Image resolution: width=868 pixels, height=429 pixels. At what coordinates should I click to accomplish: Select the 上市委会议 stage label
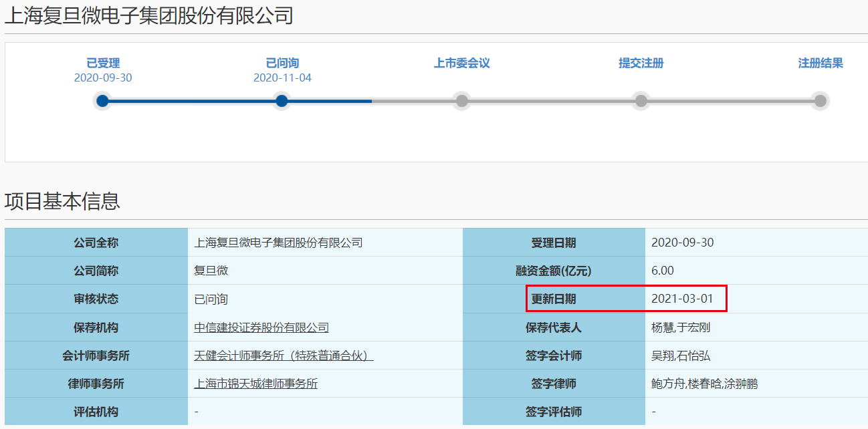[x=462, y=63]
